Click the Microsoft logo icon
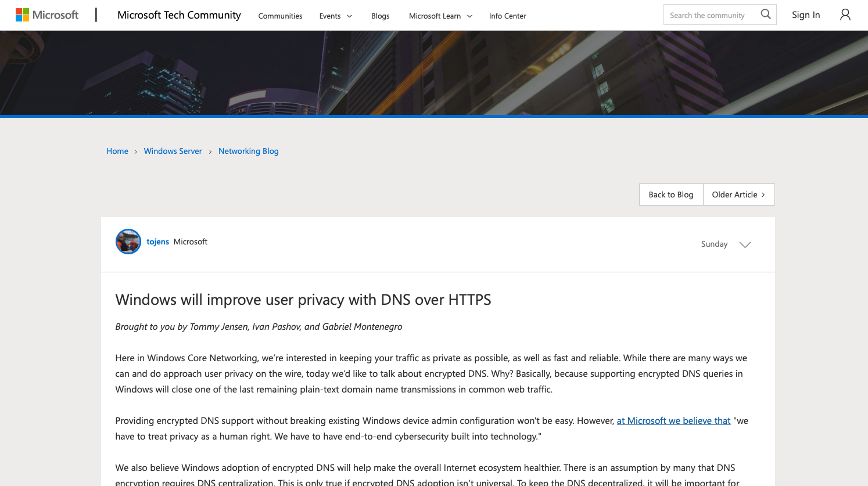Viewport: 868px width, 486px height. [x=23, y=15]
